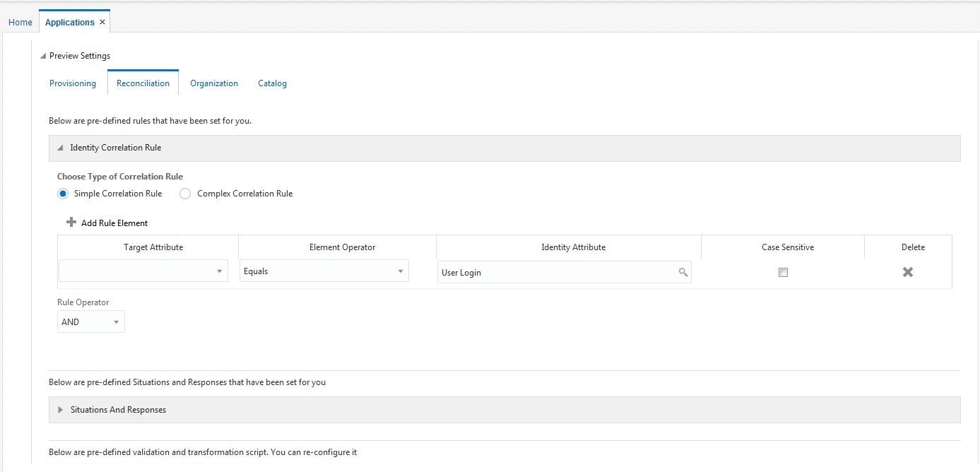
Task: Click inside the User Login attribute field
Action: pos(551,272)
